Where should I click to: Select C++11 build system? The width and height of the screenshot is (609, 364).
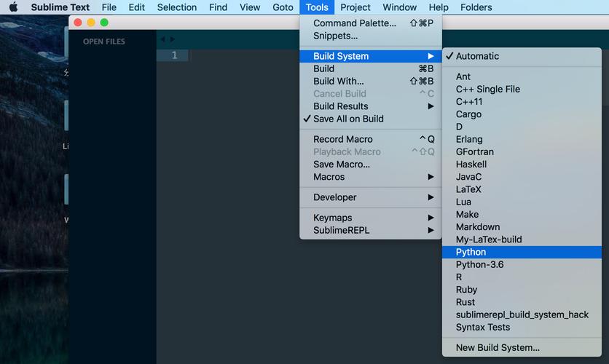coord(522,102)
